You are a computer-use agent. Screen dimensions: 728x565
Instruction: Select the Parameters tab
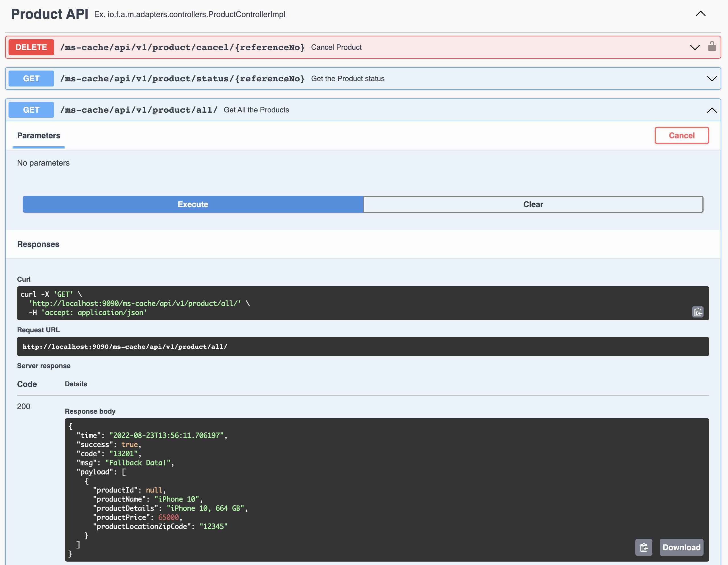pos(39,135)
